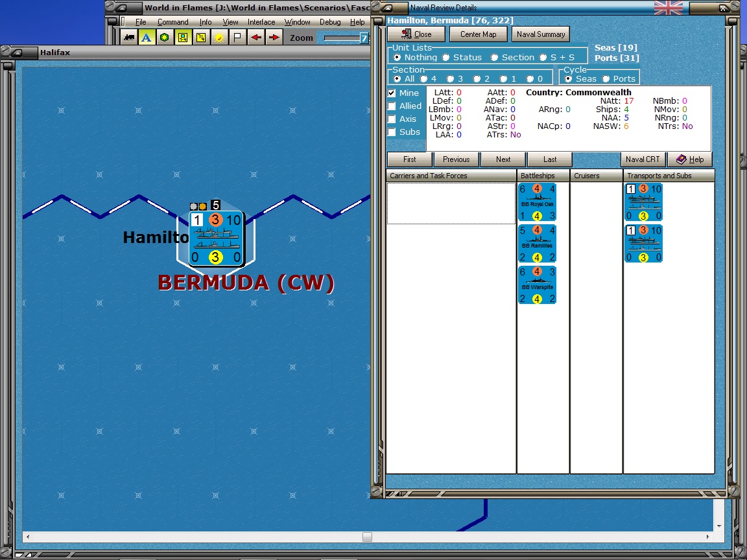The height and width of the screenshot is (560, 747).
Task: Select first transport counter in Transports and Subs
Action: [x=643, y=202]
